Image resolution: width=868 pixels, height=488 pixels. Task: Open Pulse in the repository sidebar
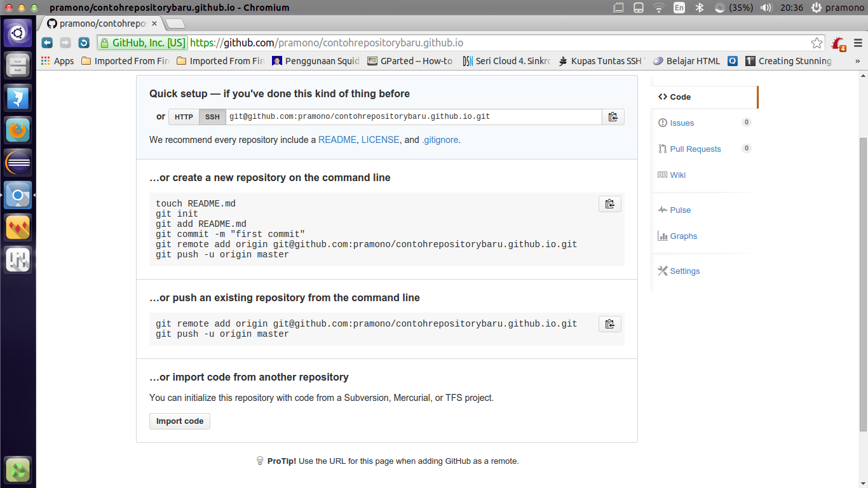tap(674, 210)
